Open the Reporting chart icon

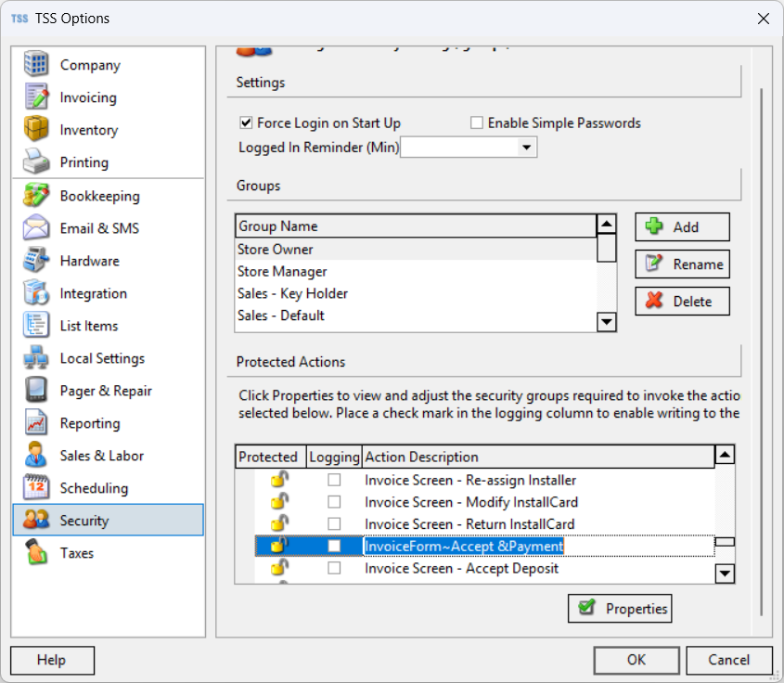36,423
